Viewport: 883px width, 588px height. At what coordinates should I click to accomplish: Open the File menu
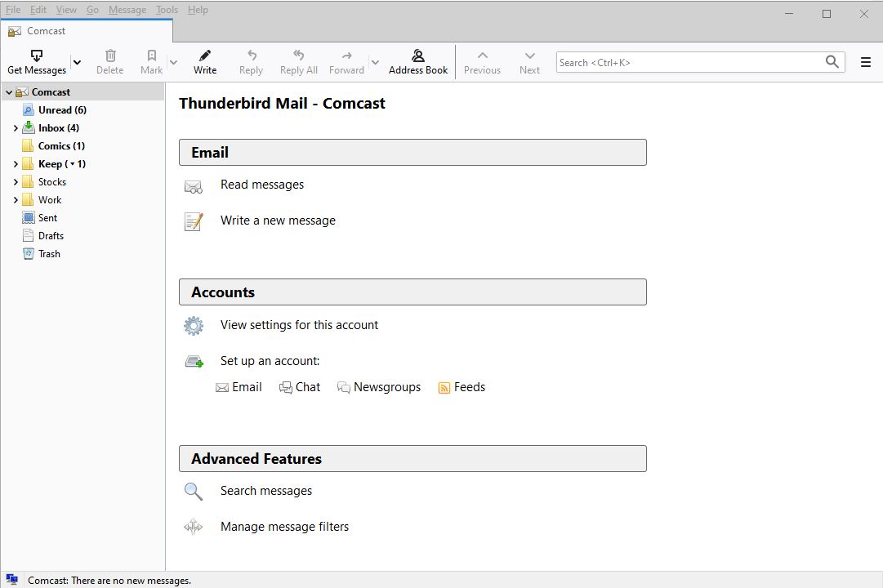coord(13,10)
